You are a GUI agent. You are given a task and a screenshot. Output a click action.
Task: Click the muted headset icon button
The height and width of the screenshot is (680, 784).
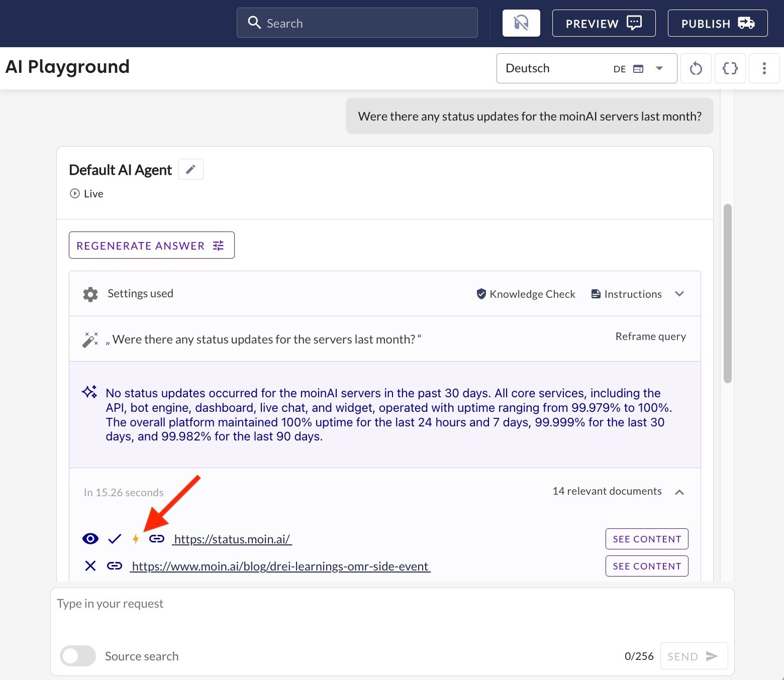521,23
